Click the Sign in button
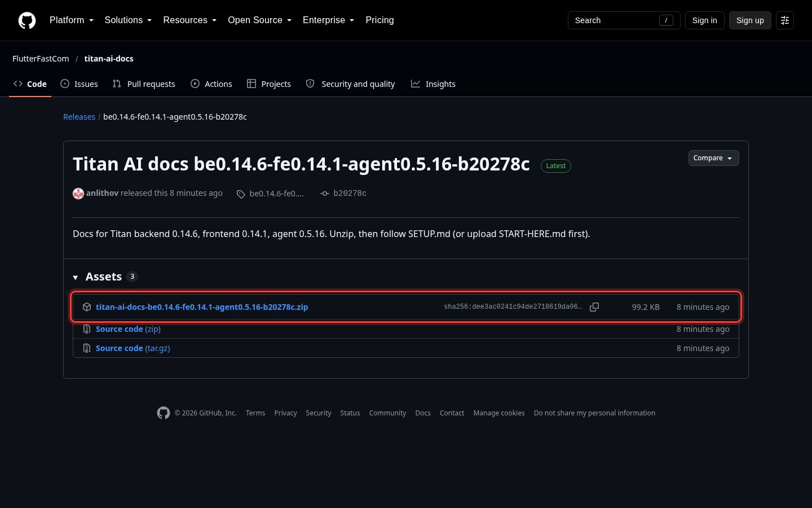 tap(704, 20)
